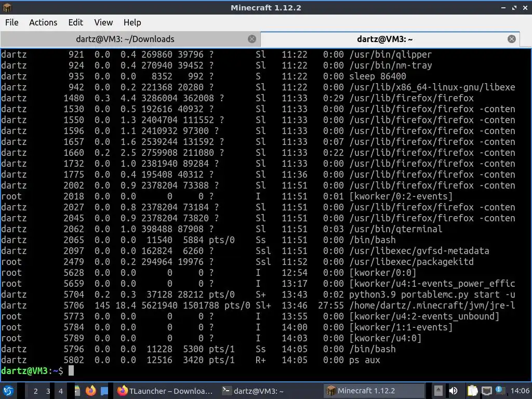Click the 27:55 CPU time value
This screenshot has height=399, width=532.
(x=331, y=305)
